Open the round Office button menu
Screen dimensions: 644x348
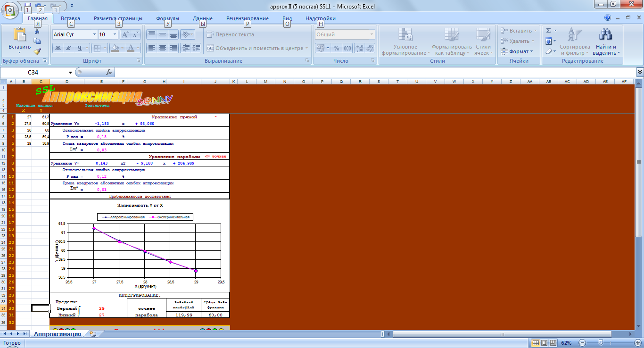coord(10,11)
